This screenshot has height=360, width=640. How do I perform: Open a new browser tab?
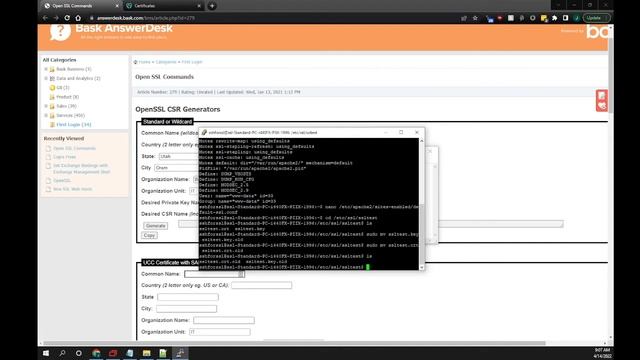pyautogui.click(x=212, y=6)
